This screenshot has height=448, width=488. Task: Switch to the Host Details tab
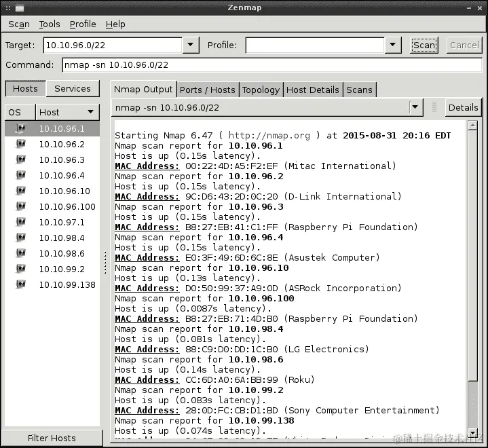click(312, 90)
